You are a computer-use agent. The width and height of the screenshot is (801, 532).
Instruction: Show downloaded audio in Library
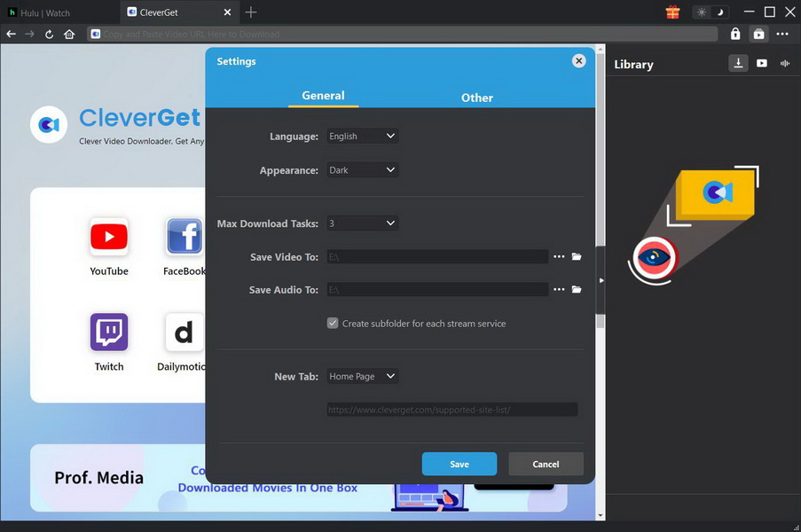coord(784,63)
